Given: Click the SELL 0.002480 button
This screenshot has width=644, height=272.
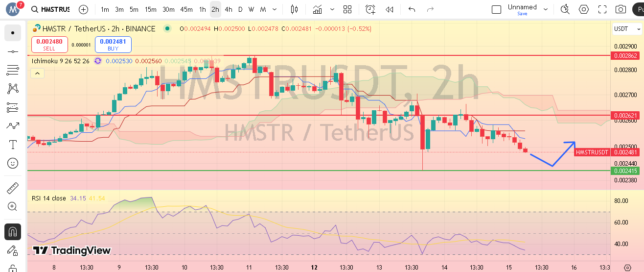Looking at the screenshot, I should (49, 45).
